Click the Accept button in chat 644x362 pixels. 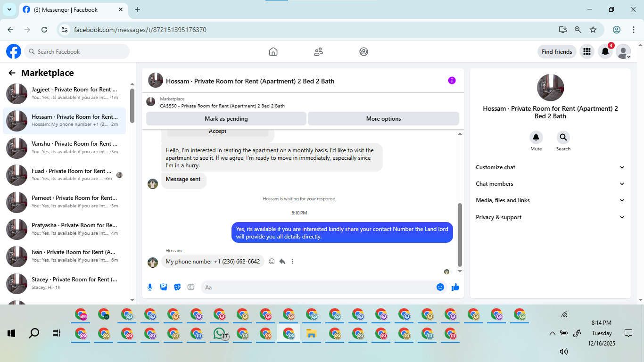click(x=218, y=132)
